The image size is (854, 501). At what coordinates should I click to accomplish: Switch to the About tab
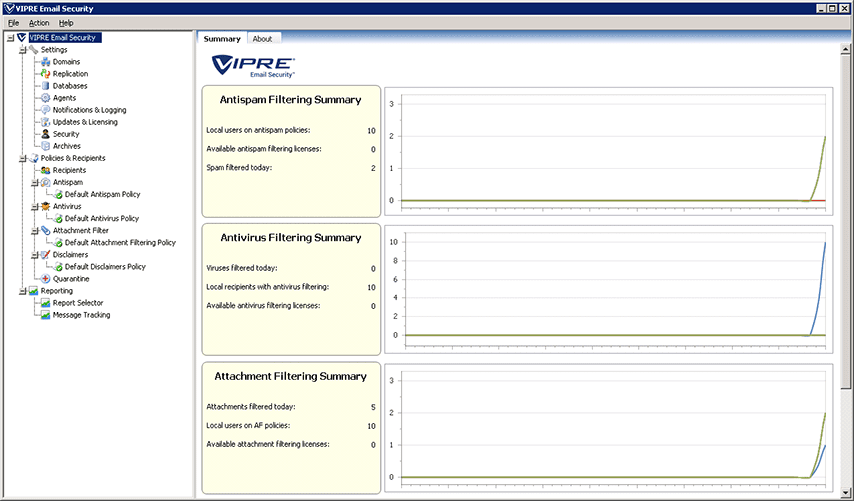[x=262, y=39]
